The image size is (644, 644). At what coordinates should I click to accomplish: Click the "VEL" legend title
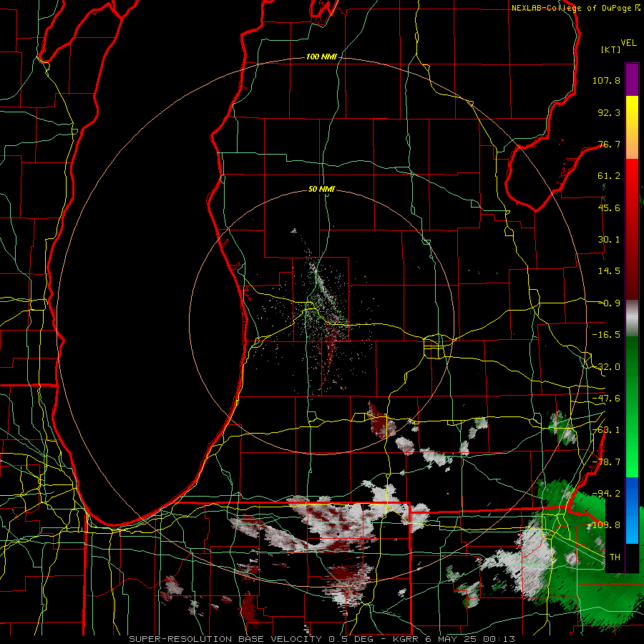pos(628,43)
